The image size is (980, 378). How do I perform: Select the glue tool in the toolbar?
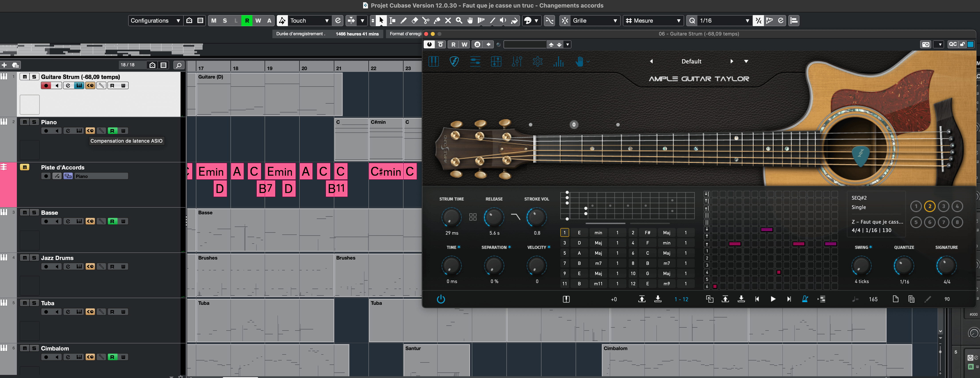(437, 21)
